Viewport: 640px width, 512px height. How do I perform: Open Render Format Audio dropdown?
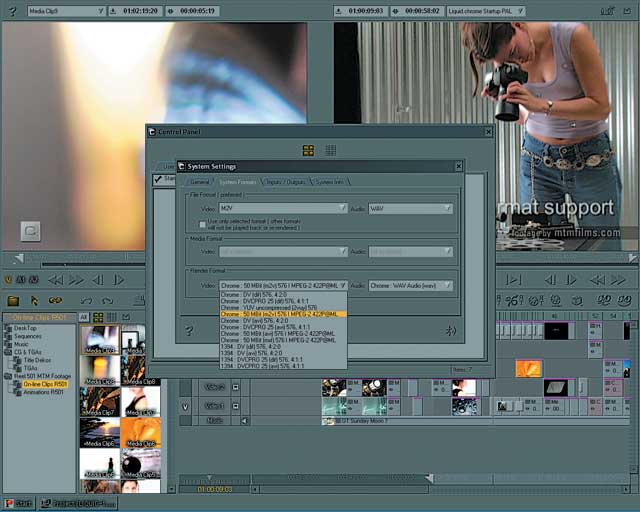(x=411, y=285)
